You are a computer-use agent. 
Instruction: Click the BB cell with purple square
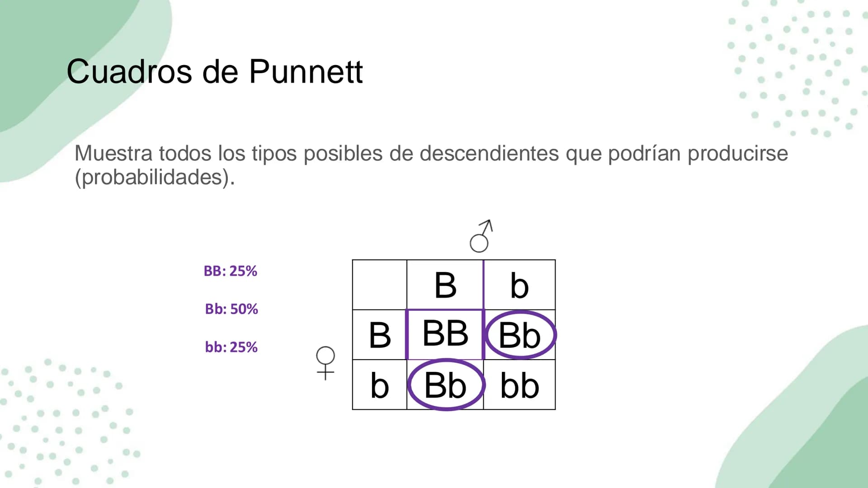click(445, 334)
